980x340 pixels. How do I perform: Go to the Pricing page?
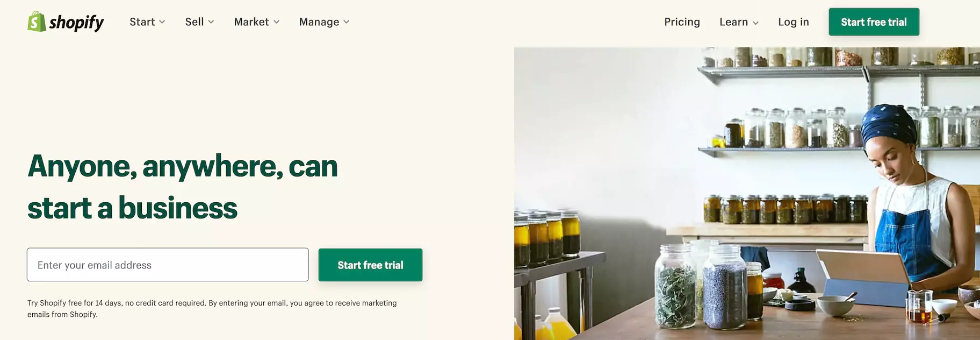pos(682,22)
